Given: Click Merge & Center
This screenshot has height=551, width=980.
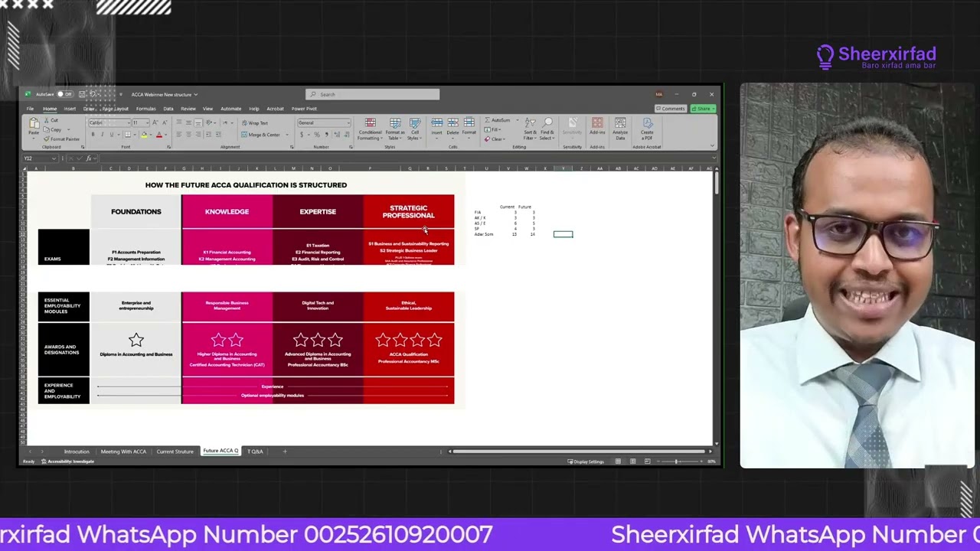Looking at the screenshot, I should pyautogui.click(x=261, y=135).
